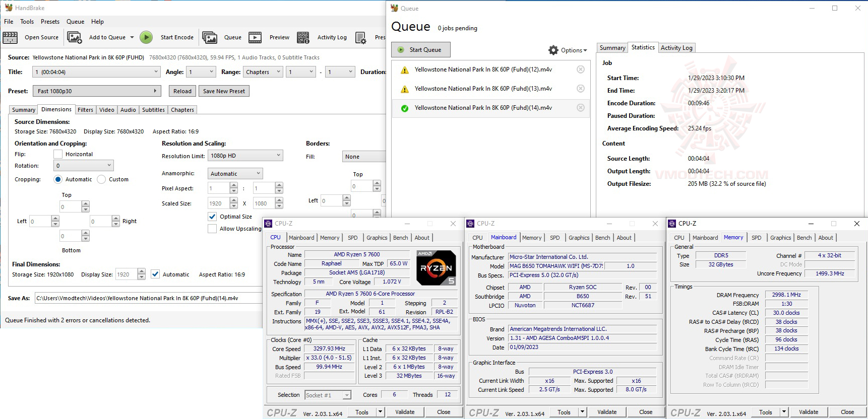
Task: Select the Automatic cropping radio button
Action: [x=58, y=180]
